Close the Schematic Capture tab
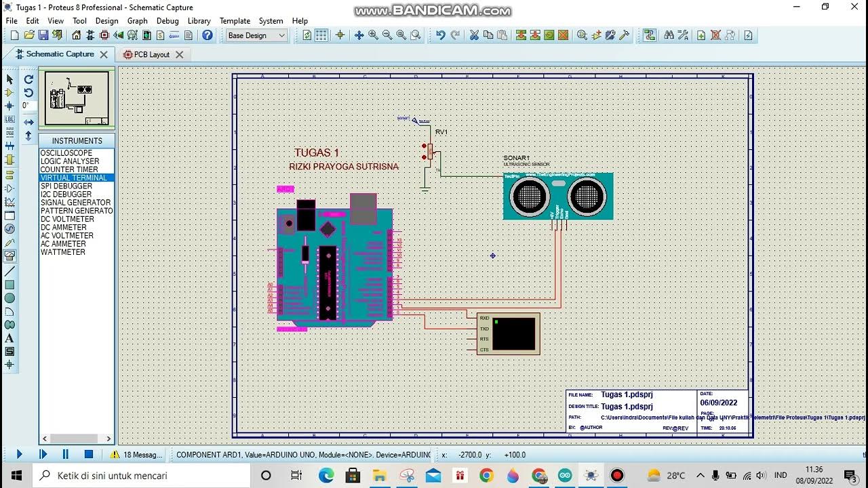The image size is (868, 488). pyautogui.click(x=104, y=54)
